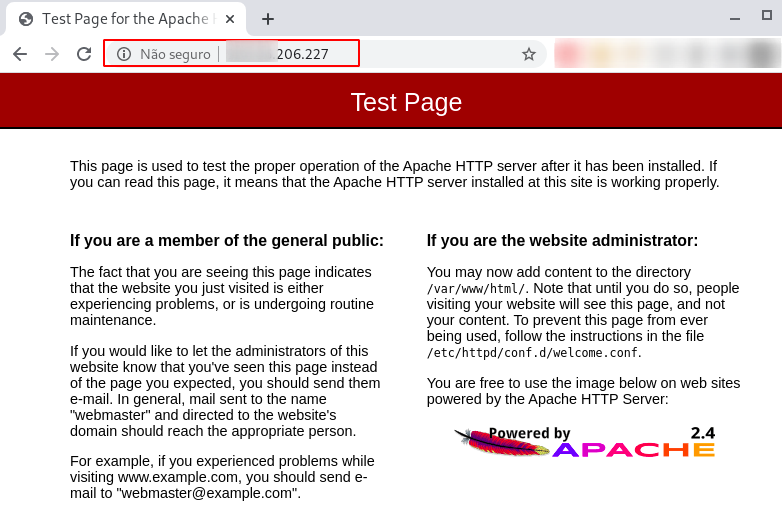The image size is (782, 513).
Task: Click the /var/www/html/ path text
Action: [476, 289]
